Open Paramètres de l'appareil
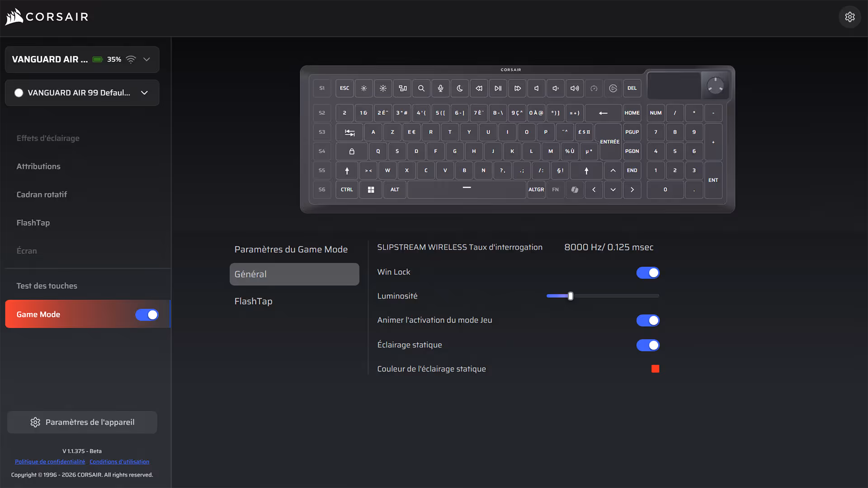 pyautogui.click(x=82, y=422)
